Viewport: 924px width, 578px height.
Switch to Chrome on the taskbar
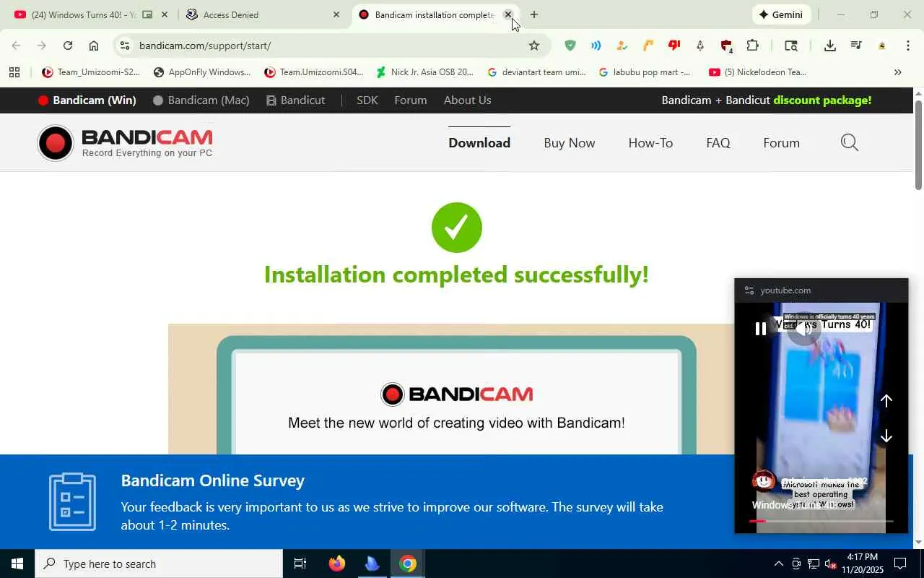[408, 564]
